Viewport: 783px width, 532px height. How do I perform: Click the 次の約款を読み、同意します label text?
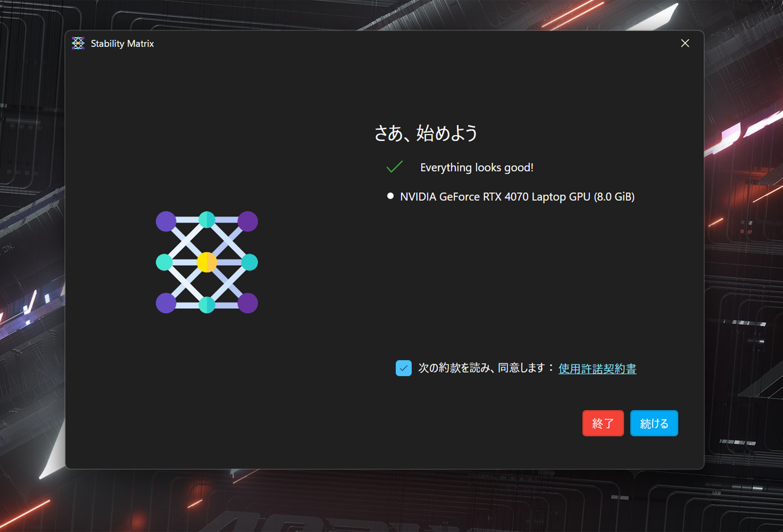pos(481,368)
